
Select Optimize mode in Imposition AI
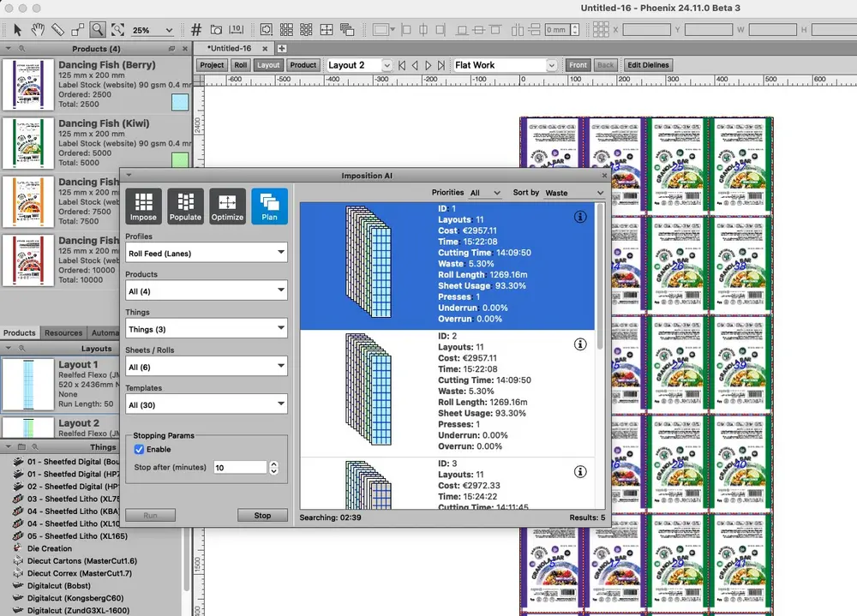point(227,206)
